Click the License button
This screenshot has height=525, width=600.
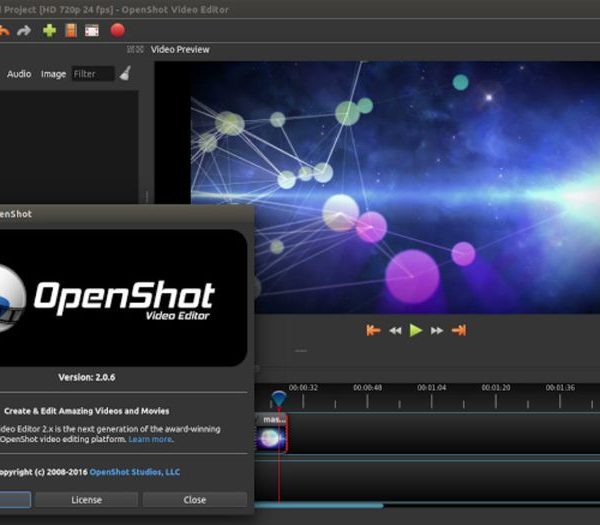86,500
